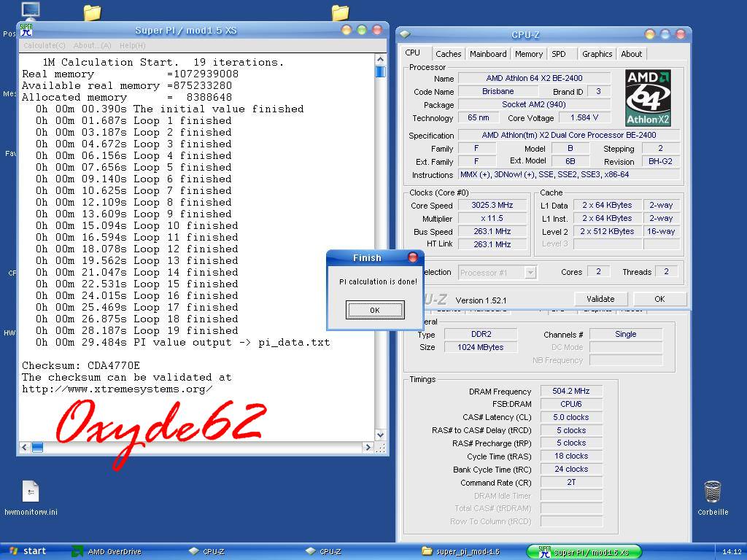Click the multiplier value x 11.5
Viewport: 747px width, 560px height.
tap(492, 219)
